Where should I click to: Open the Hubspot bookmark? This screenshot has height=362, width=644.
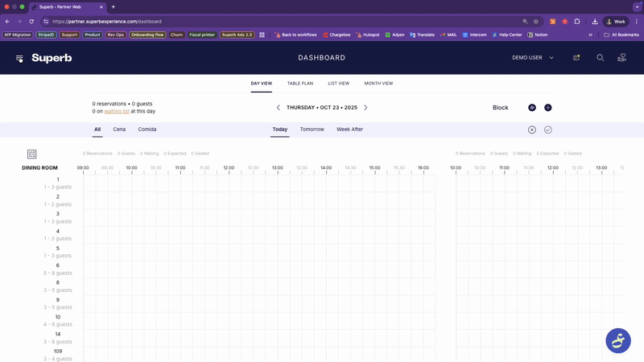[368, 35]
